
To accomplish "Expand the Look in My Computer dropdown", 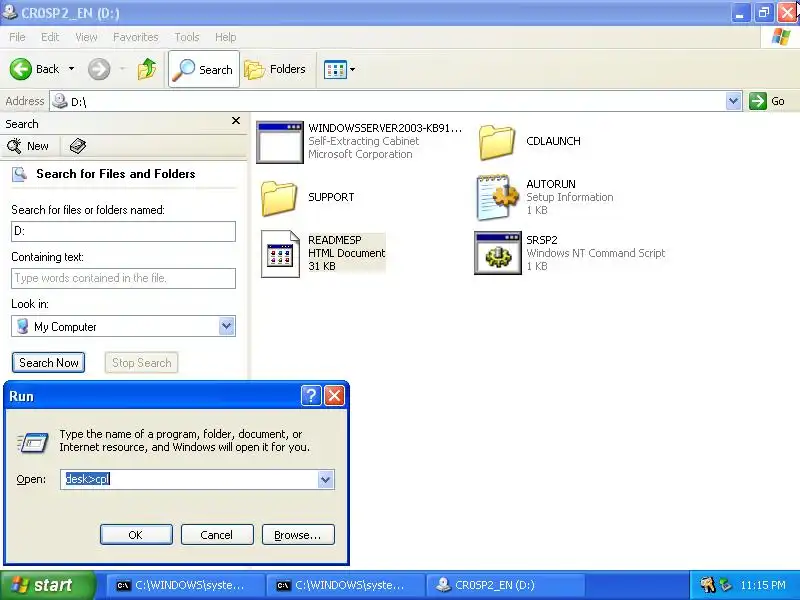I will pyautogui.click(x=227, y=326).
